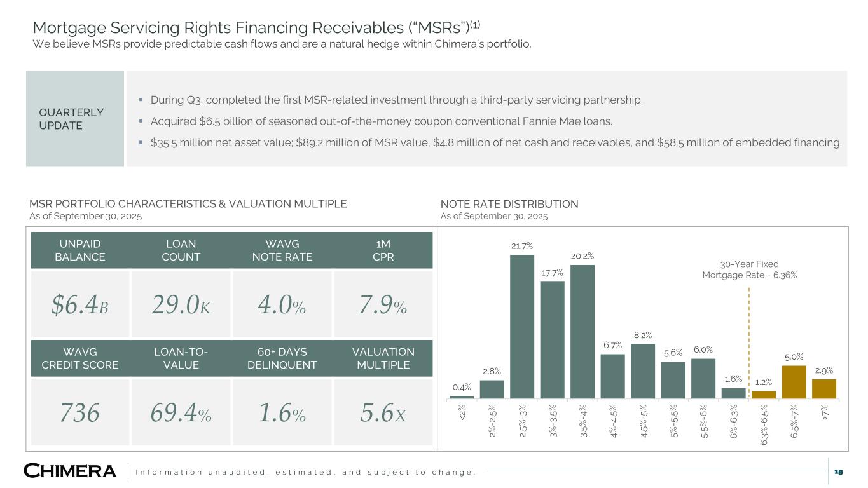Click the Unpaid Balance header cell

pos(79,250)
